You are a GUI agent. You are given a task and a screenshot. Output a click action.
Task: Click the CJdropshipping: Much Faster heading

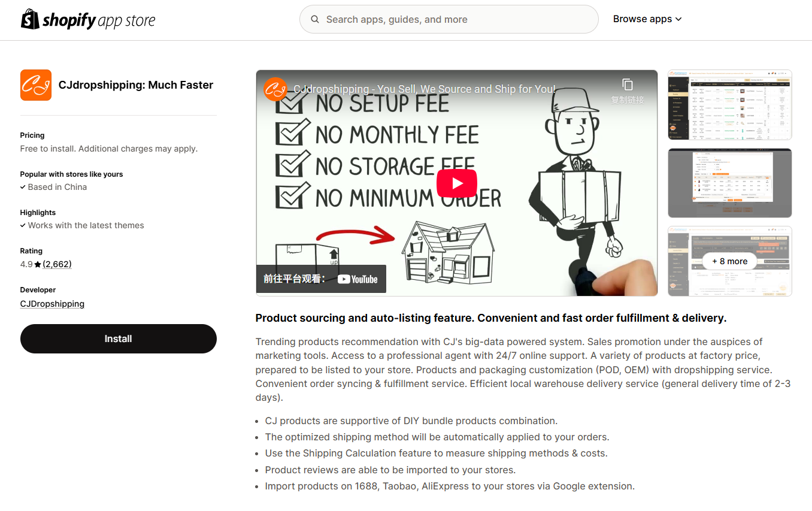(x=136, y=85)
